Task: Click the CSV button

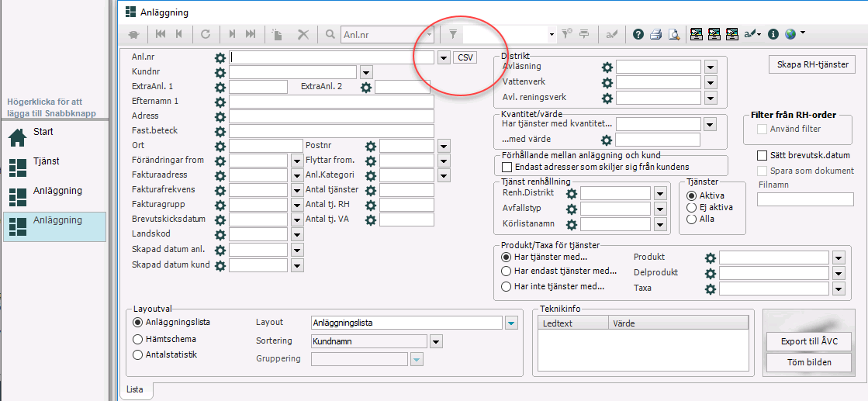Action: coord(465,57)
